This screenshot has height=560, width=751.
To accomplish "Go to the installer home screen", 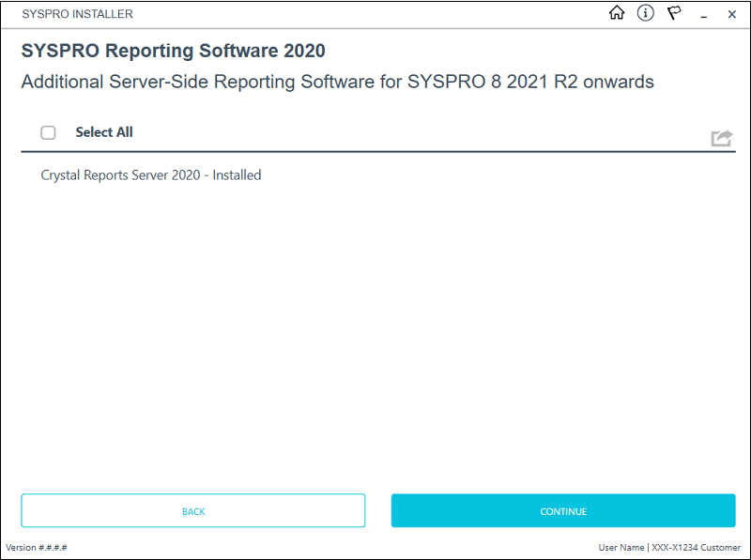I will (x=617, y=13).
